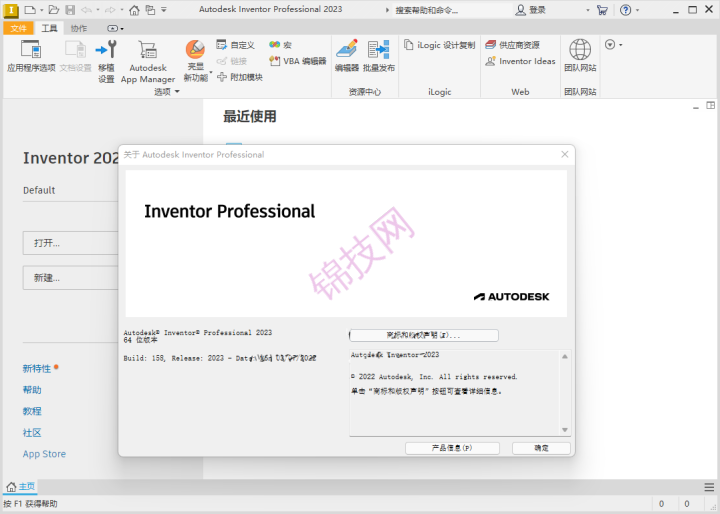Open the help dropdown arrow beside question mark
720x514 pixels.
[637, 10]
